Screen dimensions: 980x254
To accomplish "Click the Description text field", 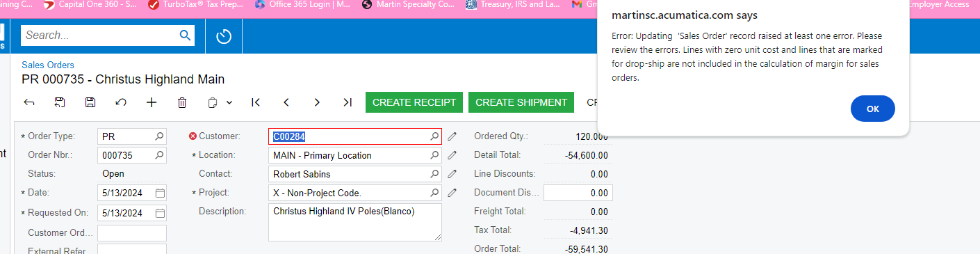I will pyautogui.click(x=355, y=223).
